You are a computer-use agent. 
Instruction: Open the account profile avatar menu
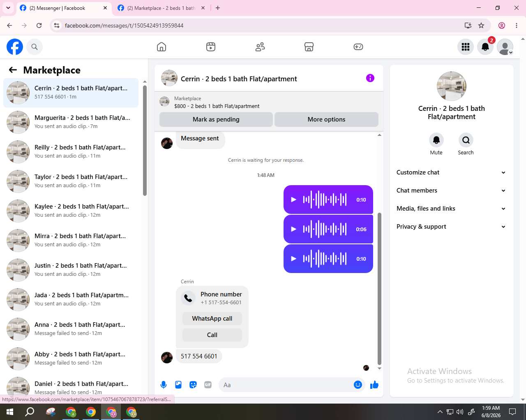[x=505, y=47]
